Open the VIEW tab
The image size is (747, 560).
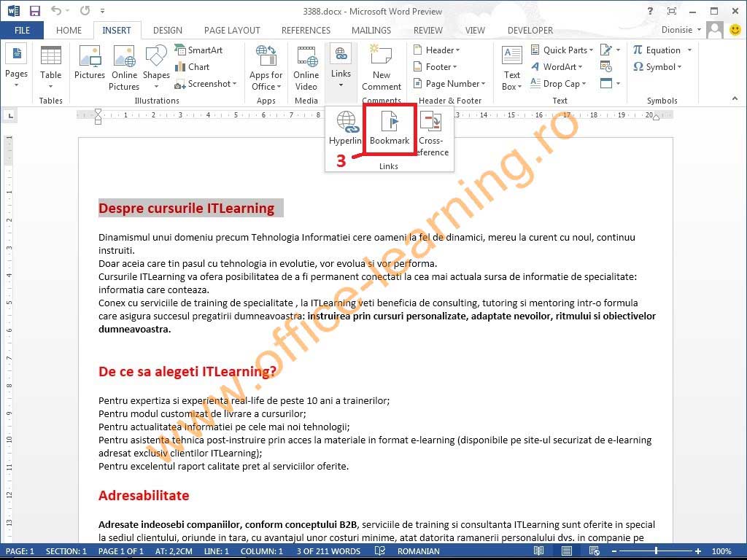point(475,31)
